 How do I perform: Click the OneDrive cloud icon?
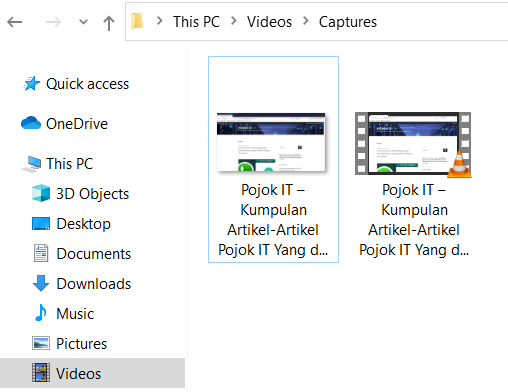point(31,123)
